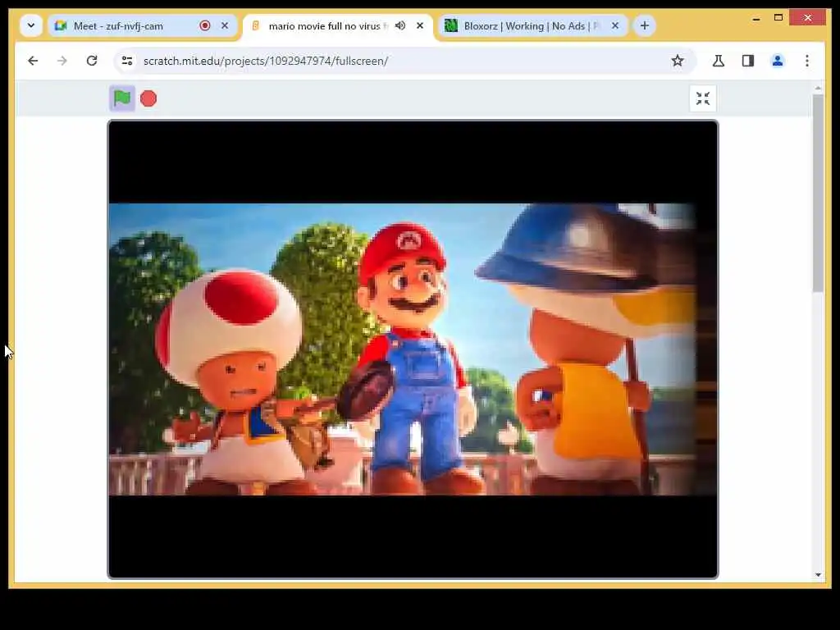View site information icon in address bar
This screenshot has width=840, height=630.
pyautogui.click(x=127, y=61)
